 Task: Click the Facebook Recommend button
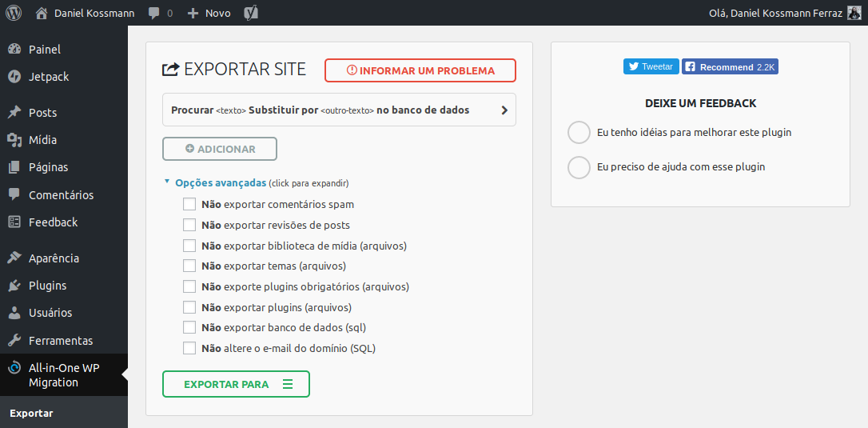click(729, 67)
